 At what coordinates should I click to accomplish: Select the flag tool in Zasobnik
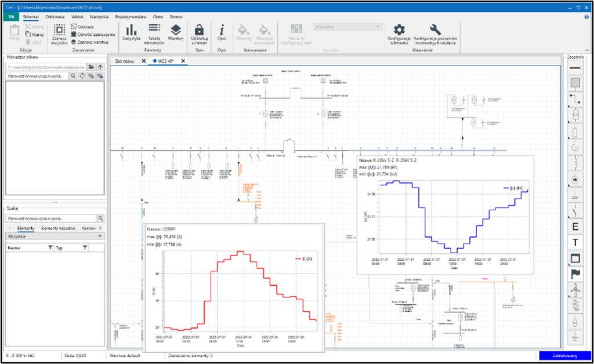click(x=575, y=274)
